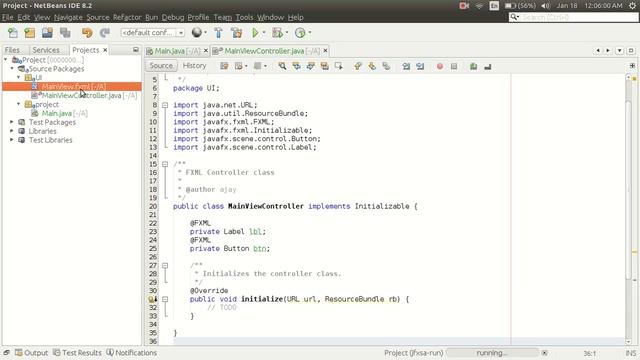Expand the Test Libraries tree node
This screenshot has width=640, height=360.
tap(12, 140)
